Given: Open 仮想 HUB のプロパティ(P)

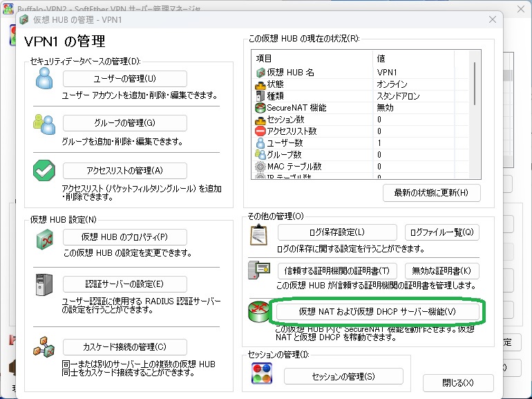Looking at the screenshot, I should [125, 237].
